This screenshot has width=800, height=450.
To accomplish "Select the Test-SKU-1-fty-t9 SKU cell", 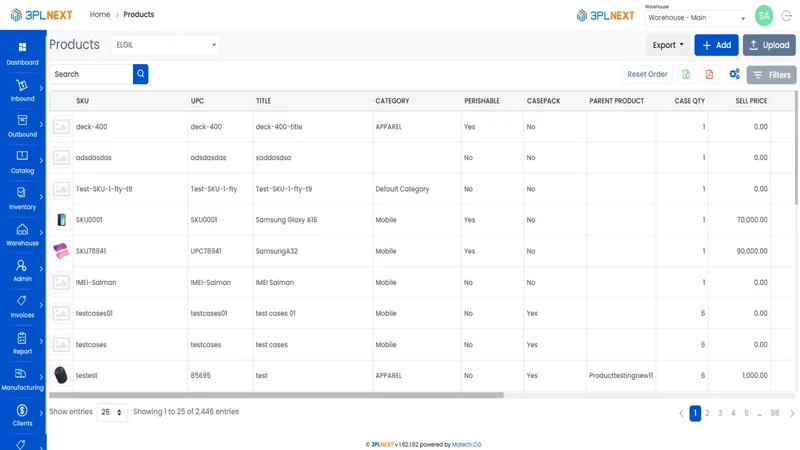I will click(x=104, y=189).
